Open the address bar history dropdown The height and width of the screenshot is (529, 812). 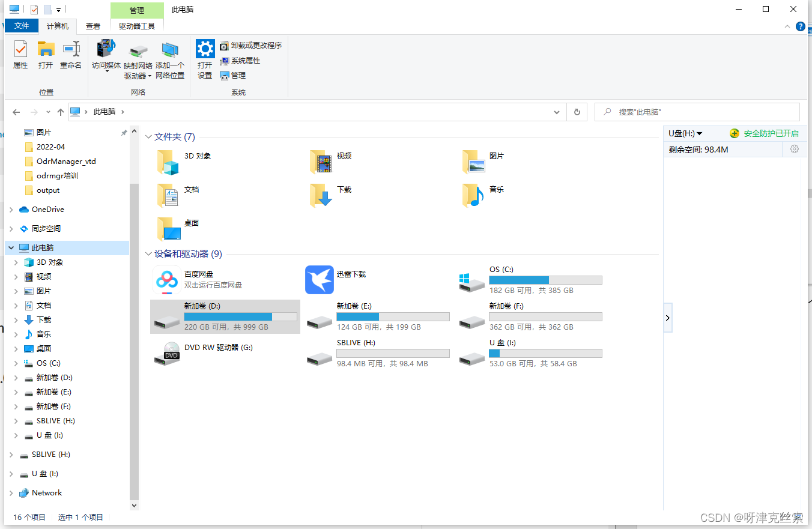556,112
